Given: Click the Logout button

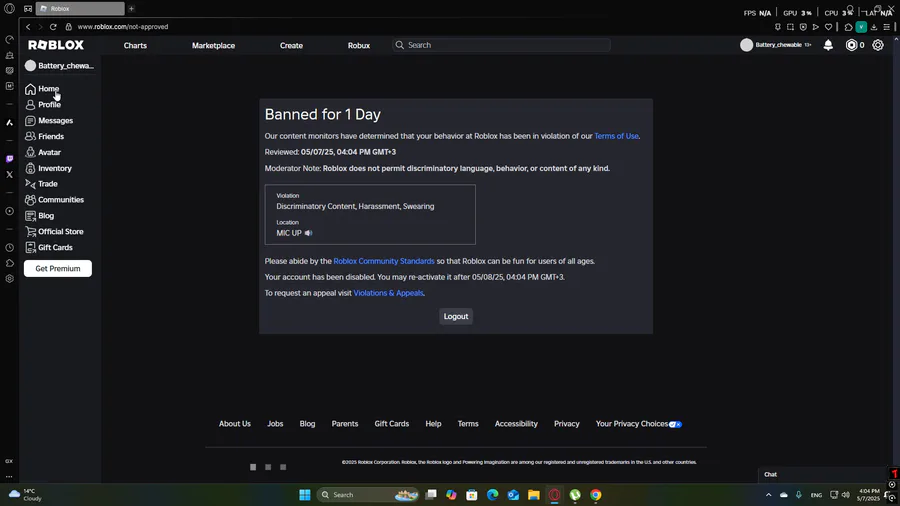Looking at the screenshot, I should (456, 317).
